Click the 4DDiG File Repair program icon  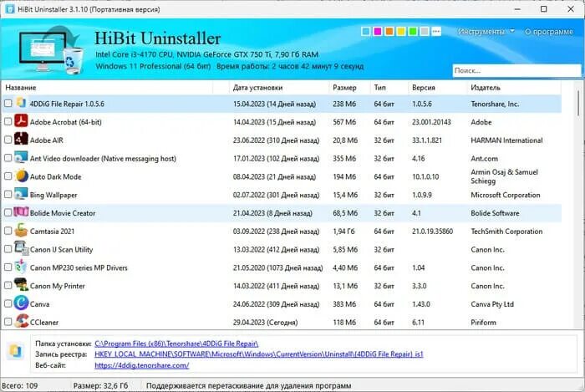pos(21,104)
